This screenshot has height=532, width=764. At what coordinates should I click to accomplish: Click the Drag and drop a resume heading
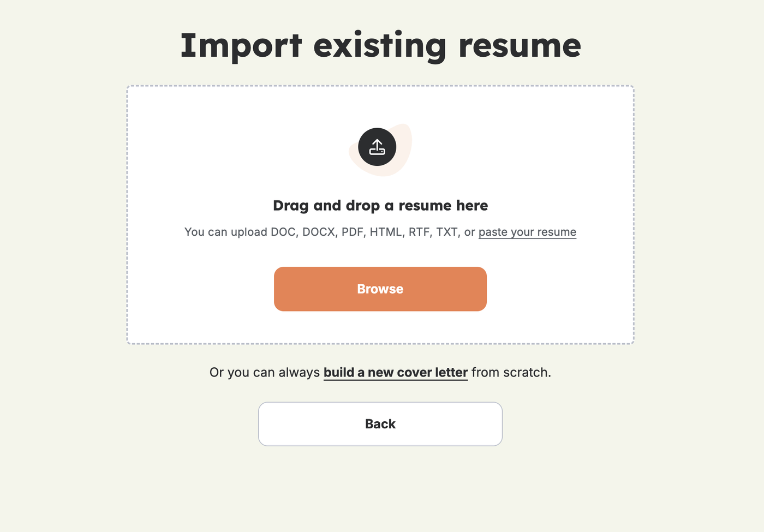pyautogui.click(x=380, y=206)
